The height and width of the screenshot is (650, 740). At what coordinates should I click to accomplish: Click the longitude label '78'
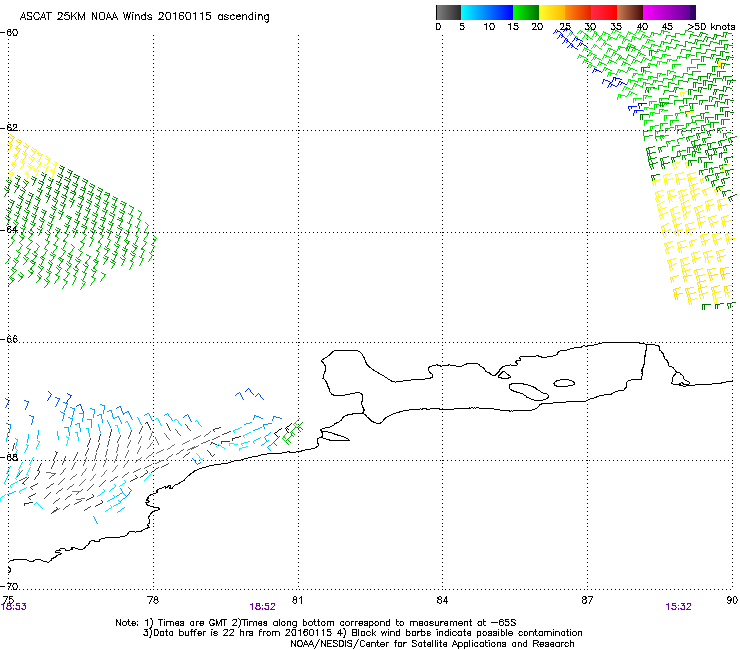153,600
